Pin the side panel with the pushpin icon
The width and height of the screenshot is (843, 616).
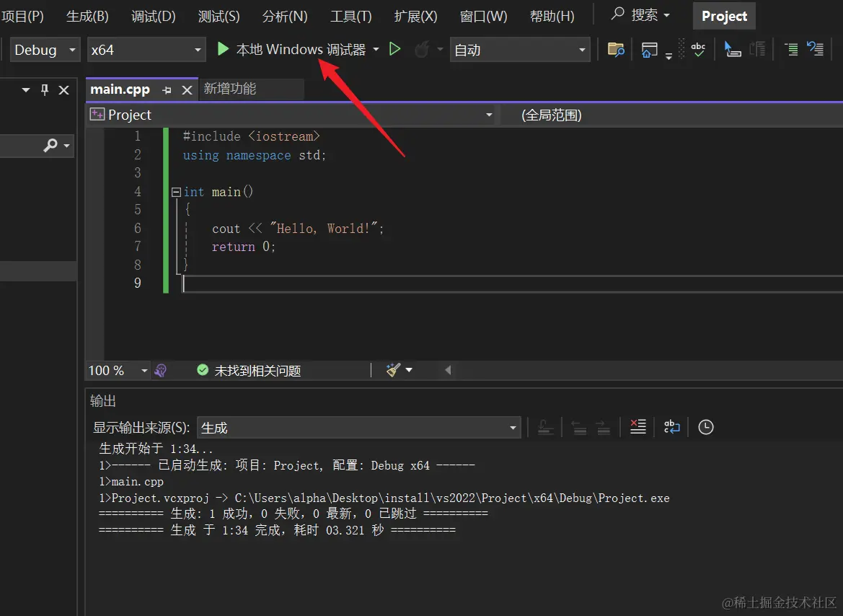pos(45,90)
